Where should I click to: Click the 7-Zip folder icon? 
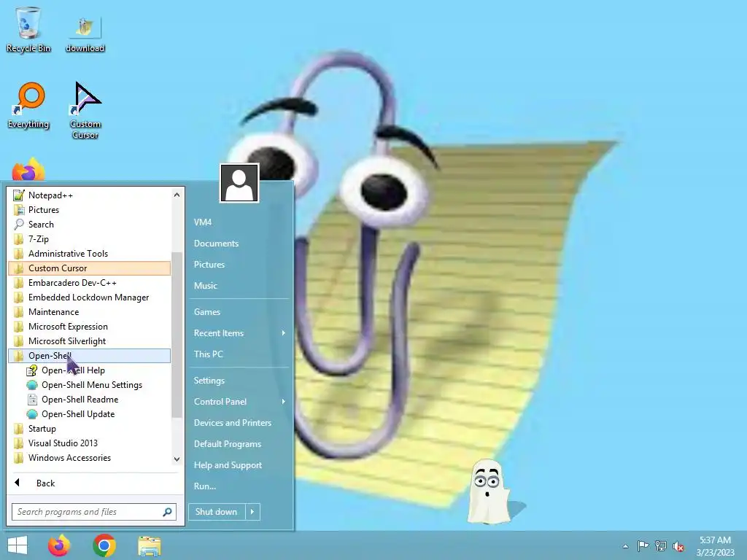(18, 239)
